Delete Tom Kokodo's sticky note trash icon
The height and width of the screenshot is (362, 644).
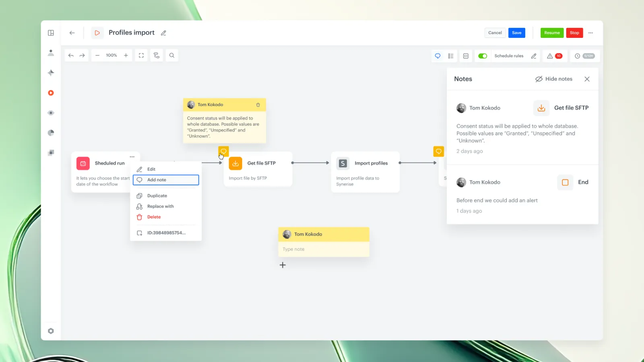click(258, 105)
